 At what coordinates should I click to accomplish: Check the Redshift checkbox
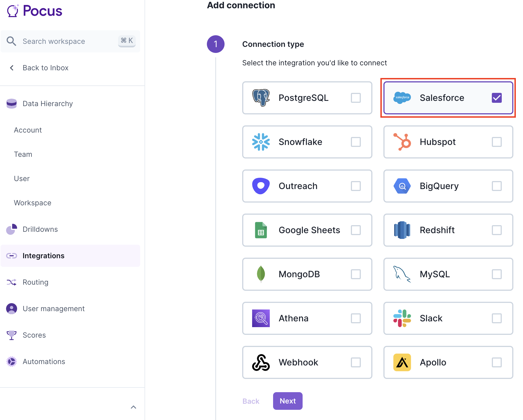coord(497,230)
